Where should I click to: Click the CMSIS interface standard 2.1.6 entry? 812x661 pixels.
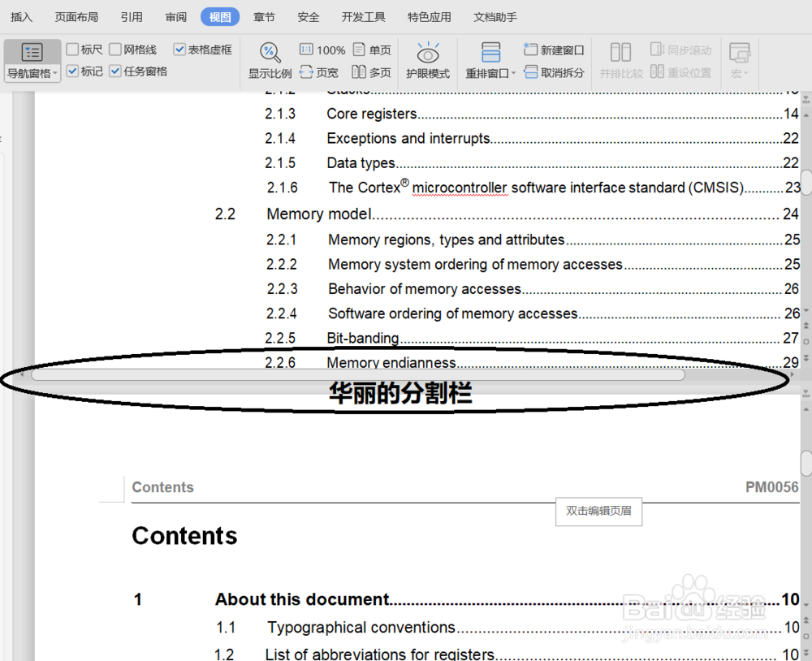[534, 187]
